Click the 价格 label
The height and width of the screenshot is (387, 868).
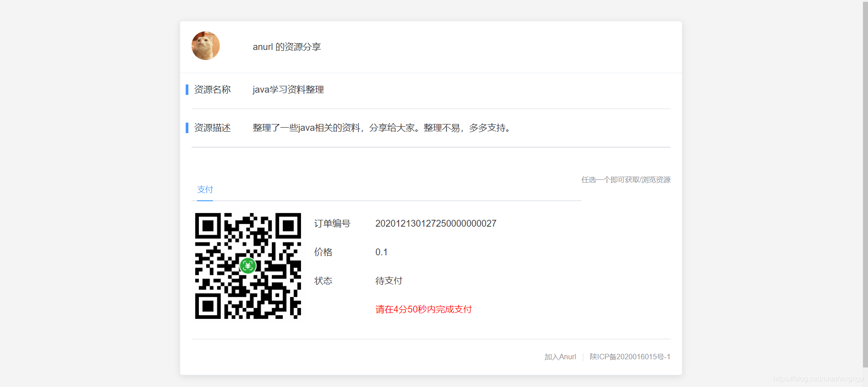click(323, 252)
